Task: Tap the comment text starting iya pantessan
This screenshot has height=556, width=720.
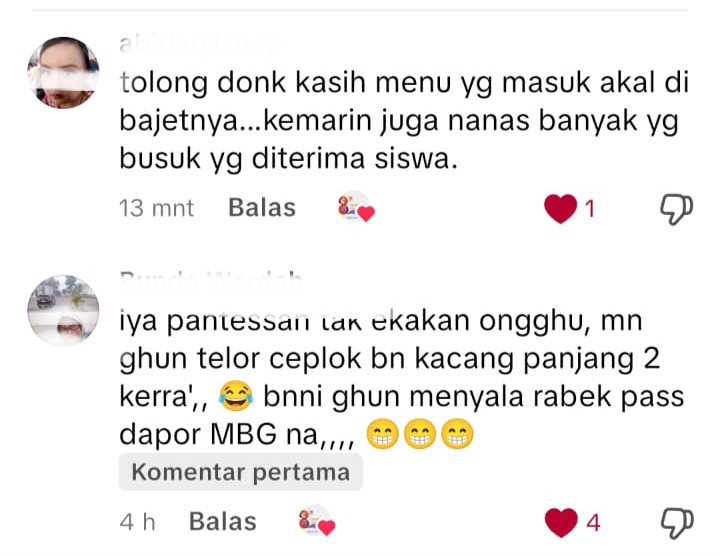Action: pyautogui.click(x=402, y=377)
